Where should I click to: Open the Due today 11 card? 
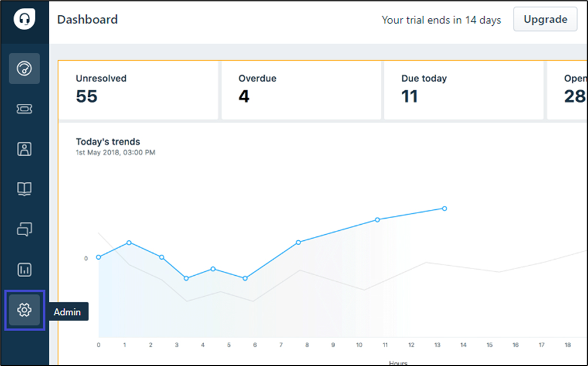tap(464, 90)
